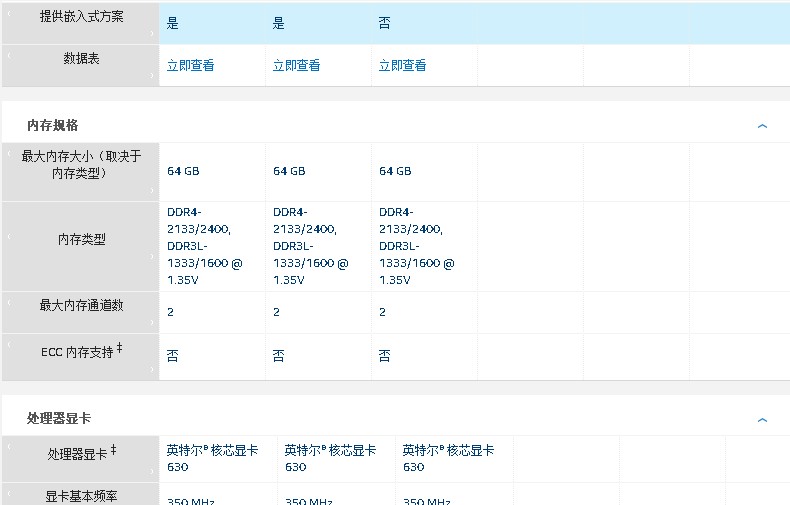Select the 处理器显卡 row label in table
The width and height of the screenshot is (790, 505).
tap(81, 453)
